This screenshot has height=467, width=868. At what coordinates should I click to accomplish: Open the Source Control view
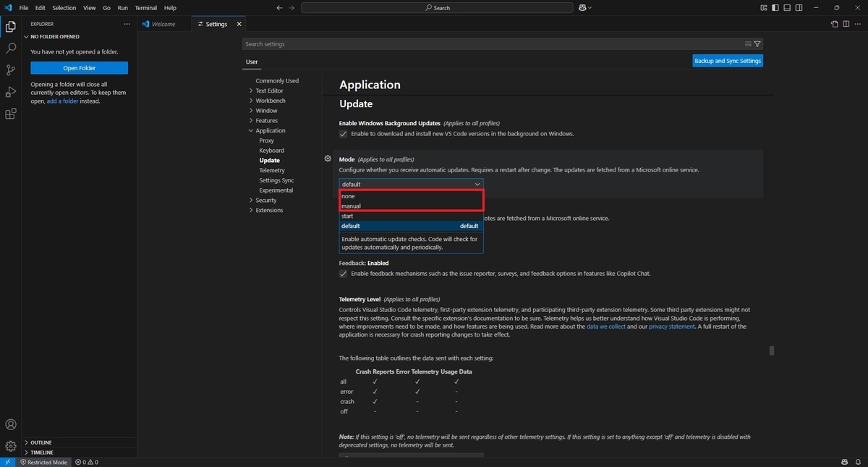[11, 70]
